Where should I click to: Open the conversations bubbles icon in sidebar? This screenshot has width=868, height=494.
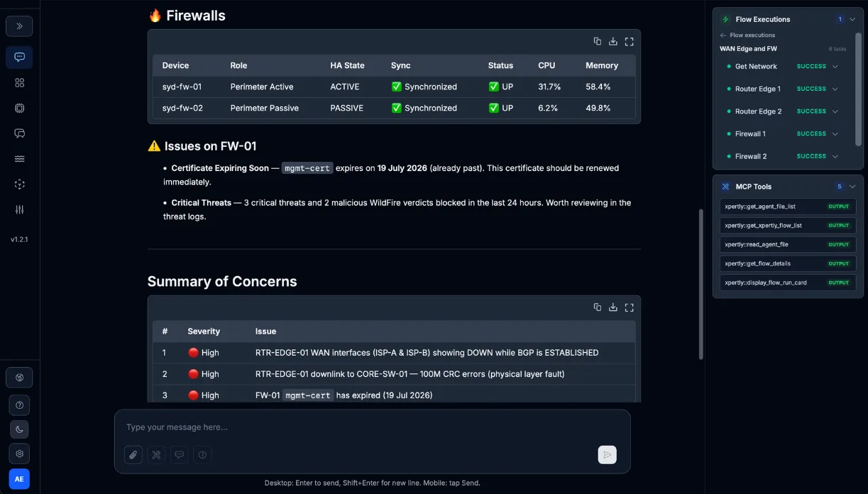pos(19,133)
